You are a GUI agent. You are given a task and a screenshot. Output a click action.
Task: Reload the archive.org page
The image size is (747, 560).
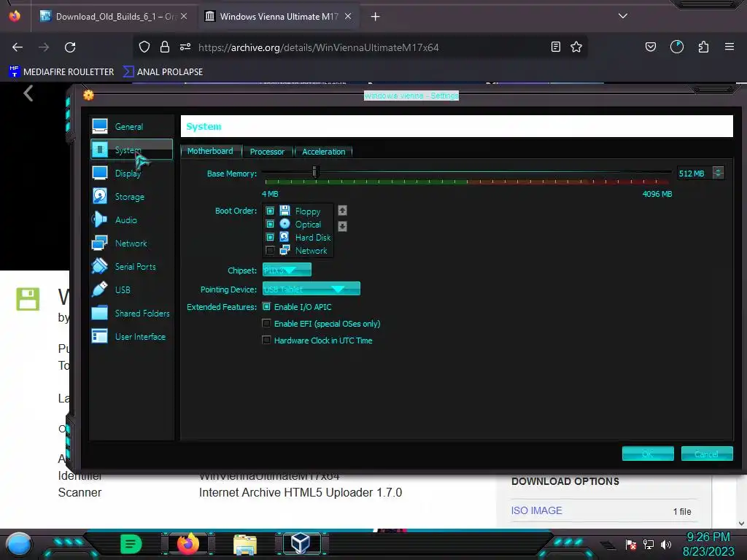70,47
